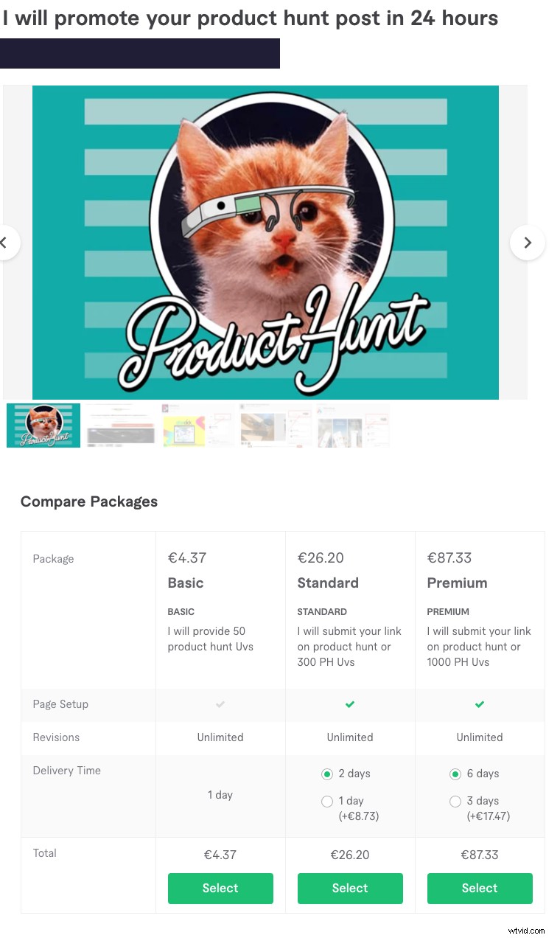Image resolution: width=560 pixels, height=938 pixels.
Task: Click the second gallery thumbnail
Action: pyautogui.click(x=120, y=425)
